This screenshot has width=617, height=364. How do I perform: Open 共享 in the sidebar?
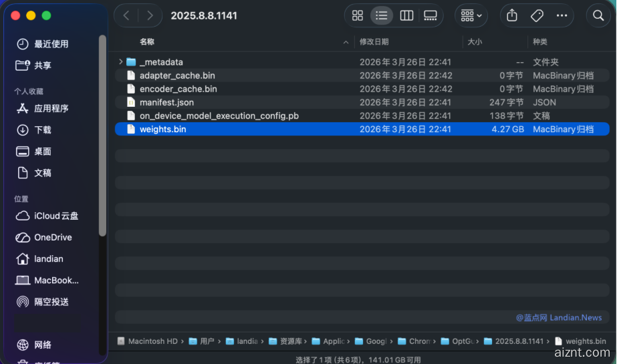[x=34, y=65]
